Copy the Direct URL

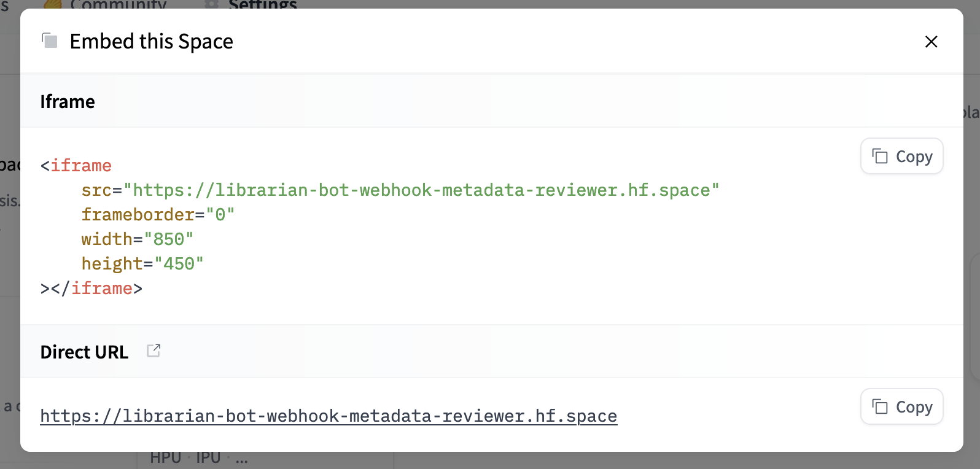click(901, 407)
